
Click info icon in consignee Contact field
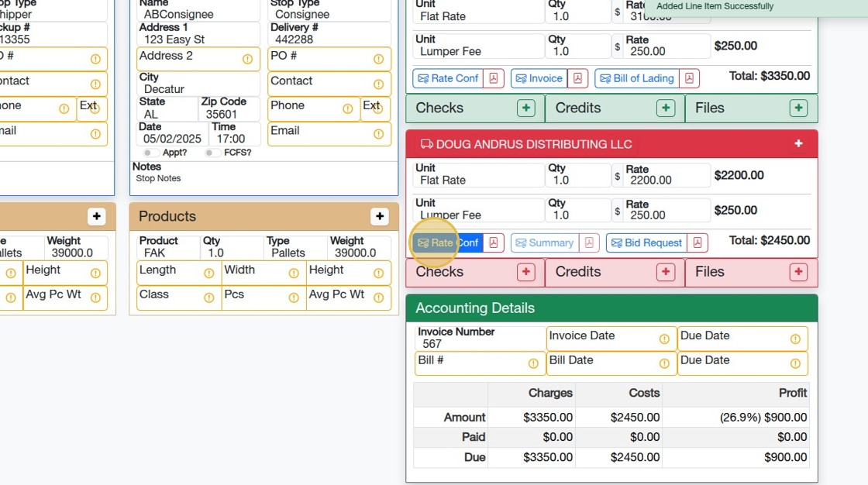pyautogui.click(x=379, y=84)
